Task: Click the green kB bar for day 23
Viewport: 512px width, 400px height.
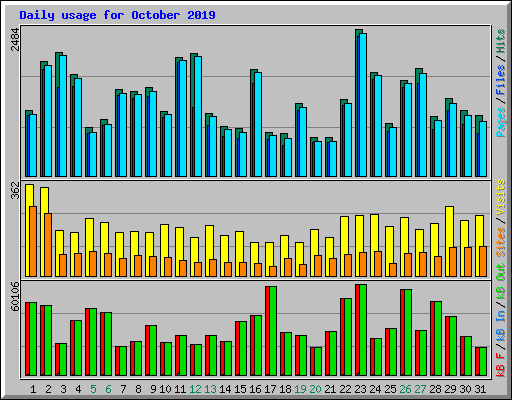Action: [363, 330]
